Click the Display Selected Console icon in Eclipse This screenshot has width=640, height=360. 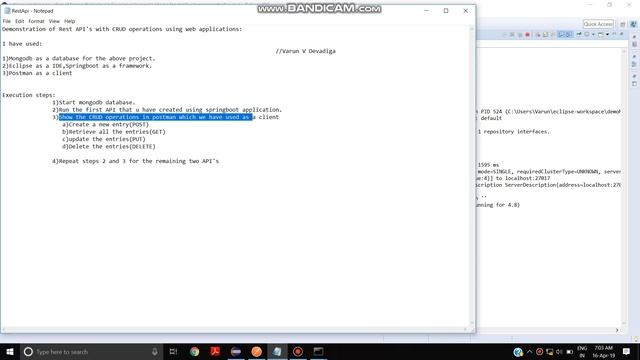click(587, 34)
